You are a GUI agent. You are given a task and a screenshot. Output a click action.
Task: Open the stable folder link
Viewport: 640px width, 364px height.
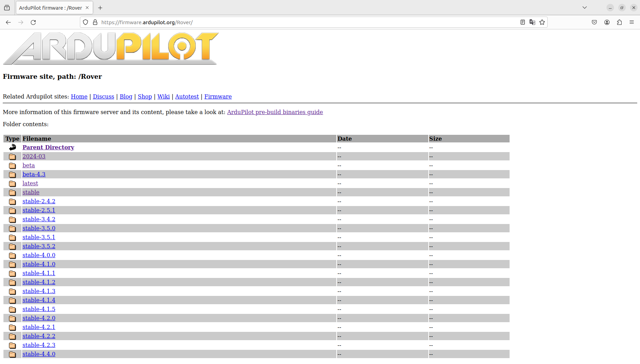(x=31, y=192)
